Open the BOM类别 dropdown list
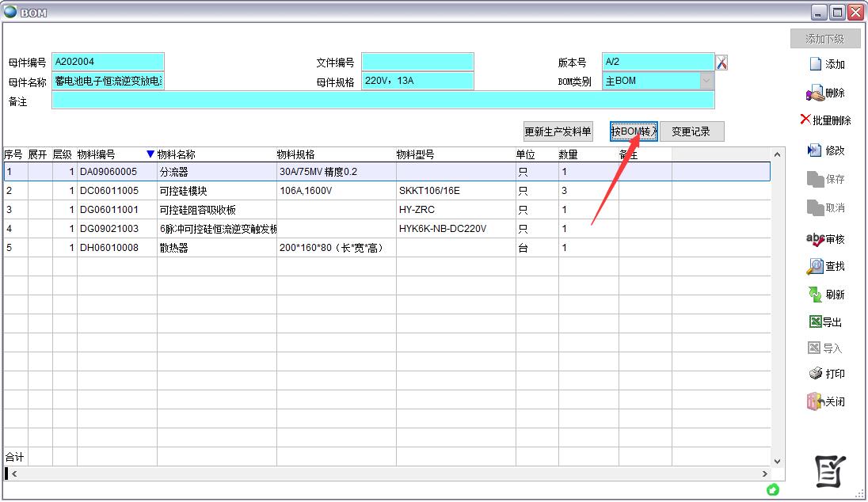The width and height of the screenshot is (868, 502). (x=706, y=81)
